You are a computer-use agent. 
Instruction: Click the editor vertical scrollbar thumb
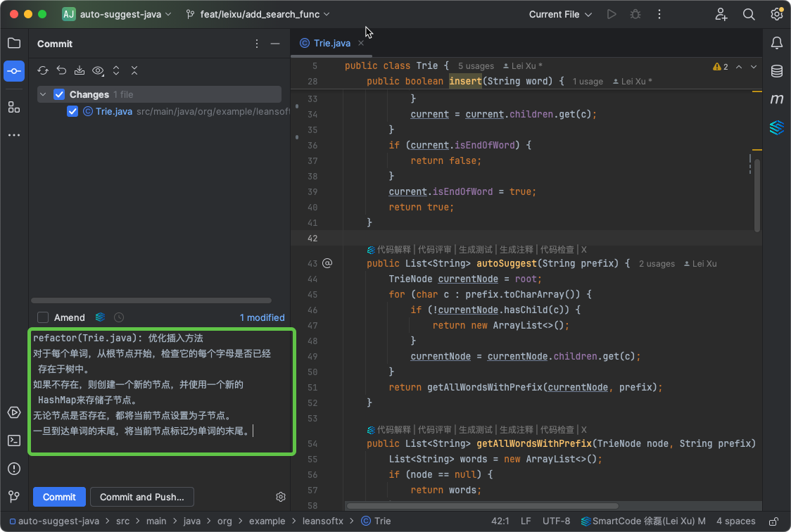tap(757, 195)
